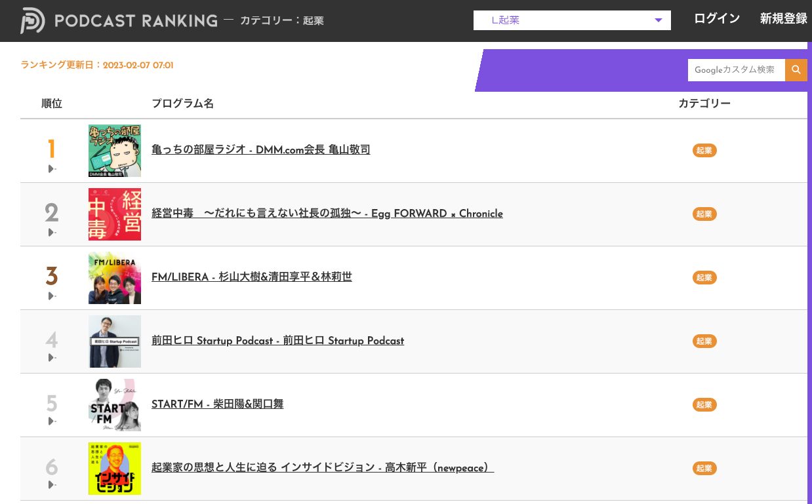Screen dimensions: 812x504
Task: Click 起業 tag on 経営中毒 row
Action: pyautogui.click(x=704, y=214)
